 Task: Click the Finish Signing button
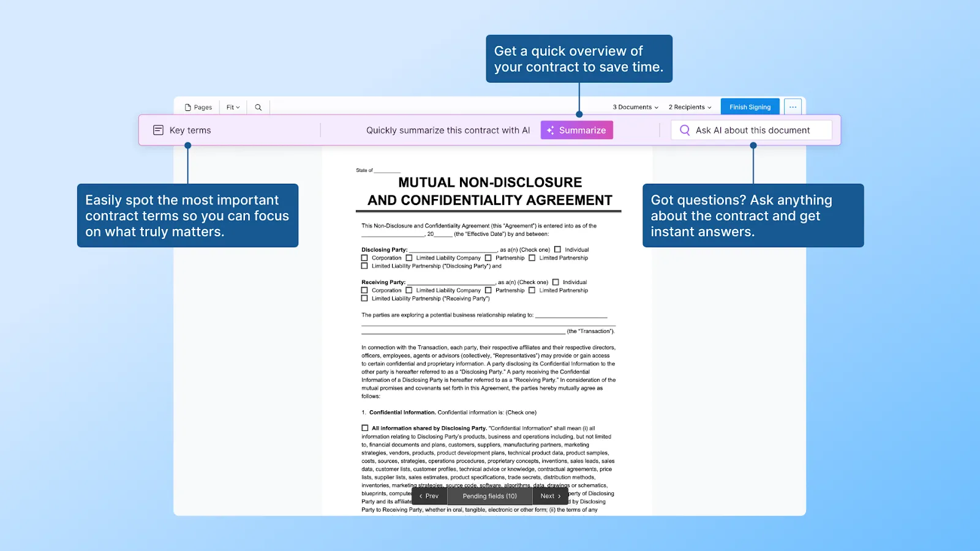[x=750, y=107]
